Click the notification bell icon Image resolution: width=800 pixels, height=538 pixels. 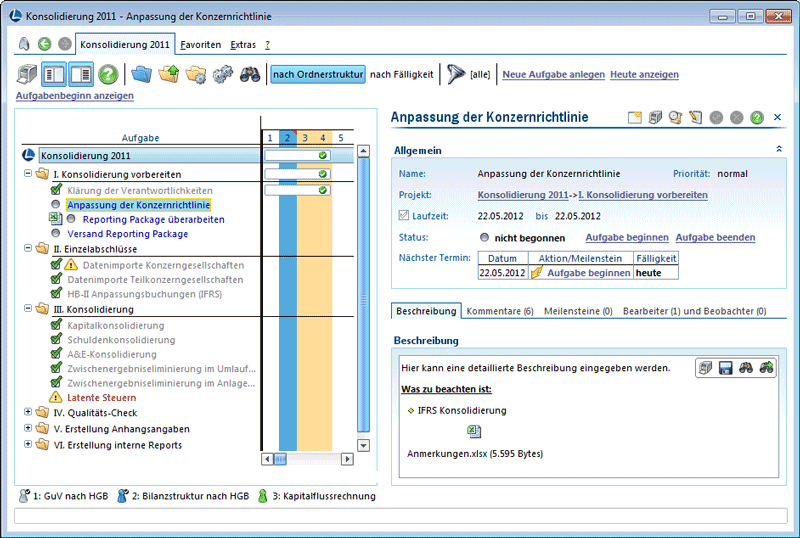coord(24,44)
